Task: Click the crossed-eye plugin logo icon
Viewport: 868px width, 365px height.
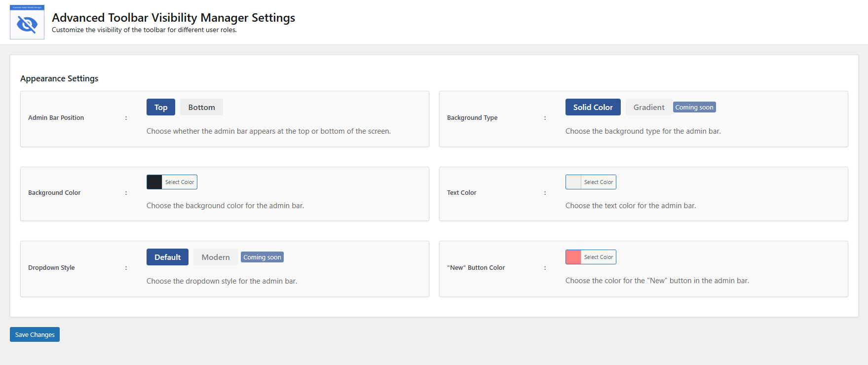Action: pyautogui.click(x=27, y=23)
